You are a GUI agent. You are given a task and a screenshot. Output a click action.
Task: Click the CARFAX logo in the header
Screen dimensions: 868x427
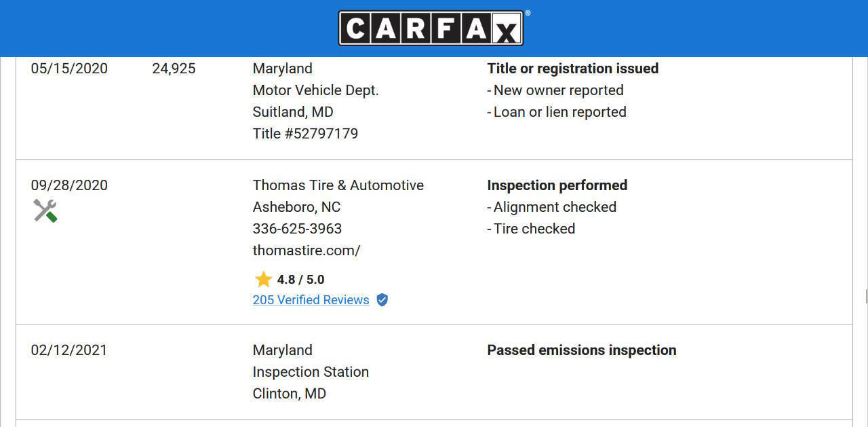(x=431, y=29)
